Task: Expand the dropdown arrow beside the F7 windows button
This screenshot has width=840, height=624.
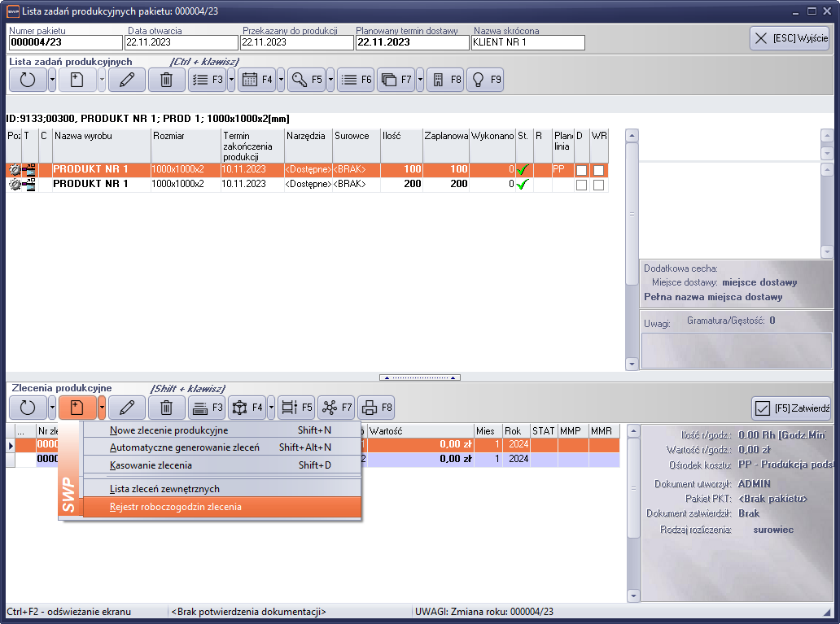Action: (x=420, y=80)
